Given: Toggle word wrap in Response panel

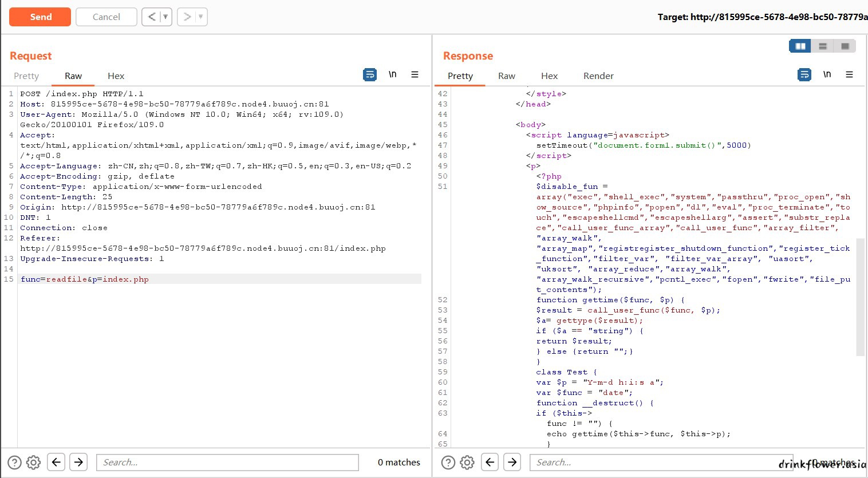Looking at the screenshot, I should pos(804,74).
